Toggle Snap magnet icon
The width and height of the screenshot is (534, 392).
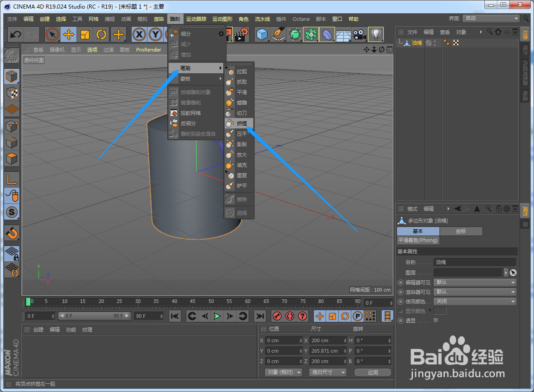click(x=12, y=233)
